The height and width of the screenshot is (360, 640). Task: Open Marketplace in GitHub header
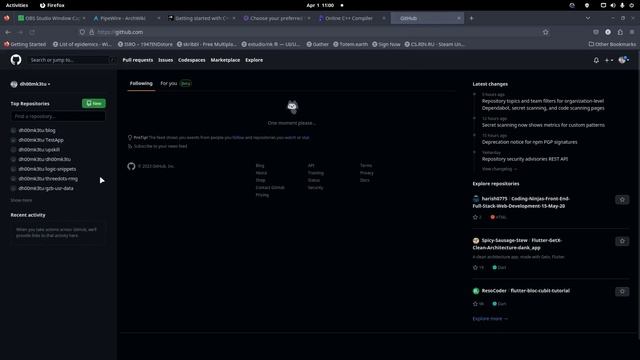coord(225,60)
